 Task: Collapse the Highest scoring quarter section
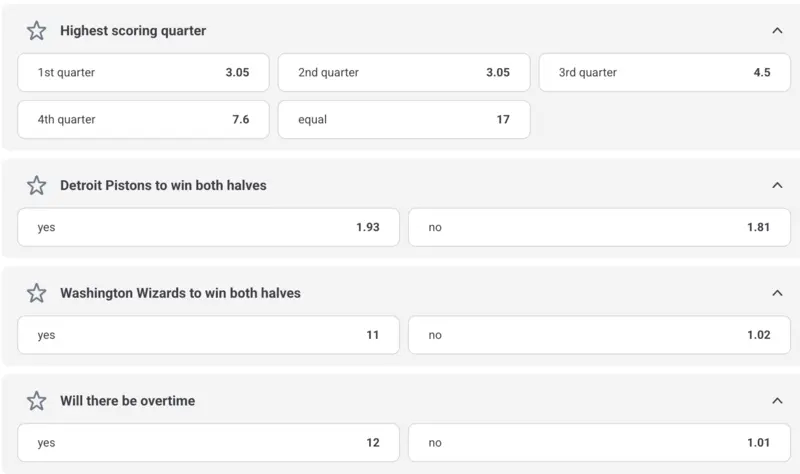pos(777,31)
